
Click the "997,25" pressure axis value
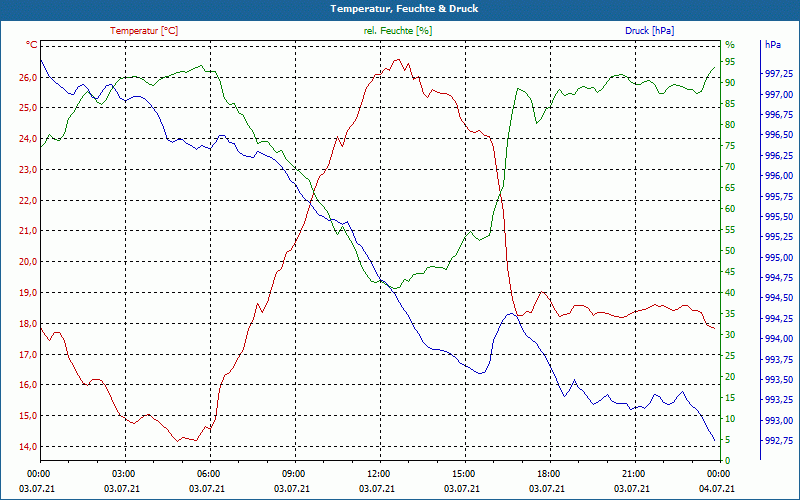pos(779,74)
